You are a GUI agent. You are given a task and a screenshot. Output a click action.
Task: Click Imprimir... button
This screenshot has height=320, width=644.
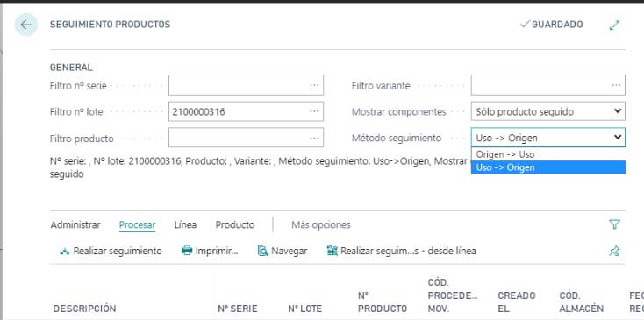point(210,251)
